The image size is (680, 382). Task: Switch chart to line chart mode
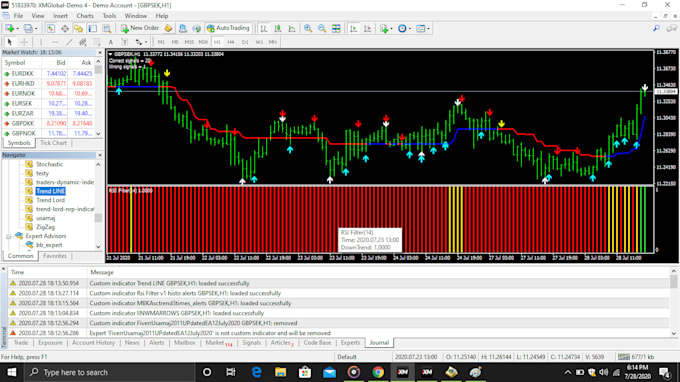click(x=292, y=29)
